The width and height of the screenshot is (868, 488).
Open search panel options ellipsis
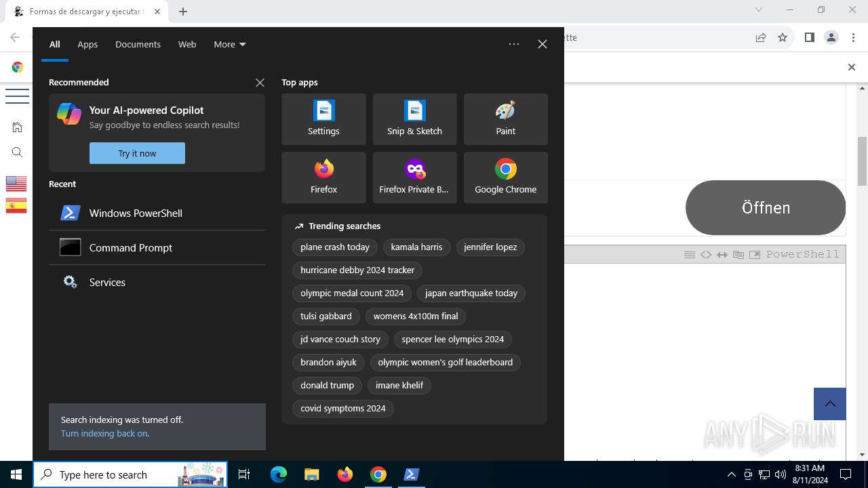[514, 44]
